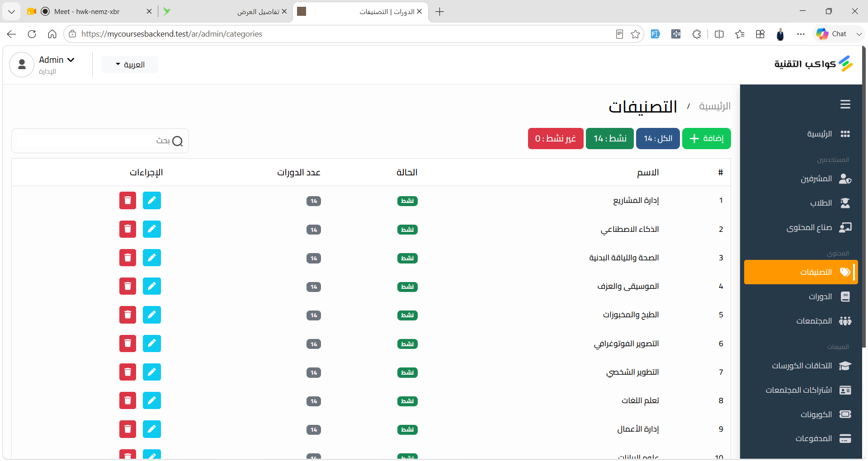Edit the الصحة واللياقة البدنية category
The width and height of the screenshot is (868, 461).
152,258
